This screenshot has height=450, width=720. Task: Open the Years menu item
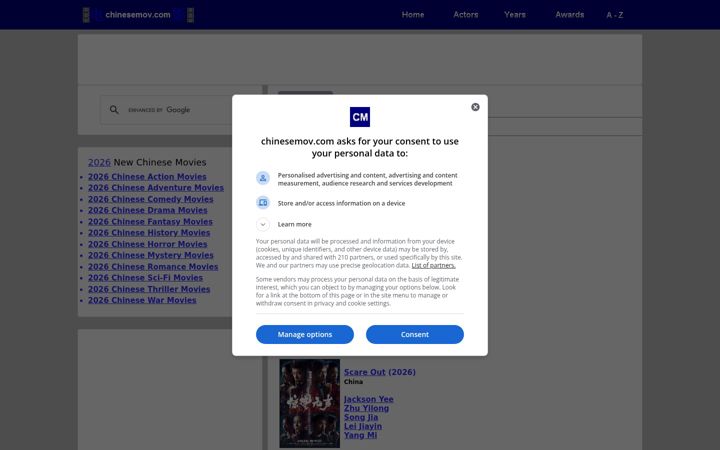pyautogui.click(x=515, y=15)
